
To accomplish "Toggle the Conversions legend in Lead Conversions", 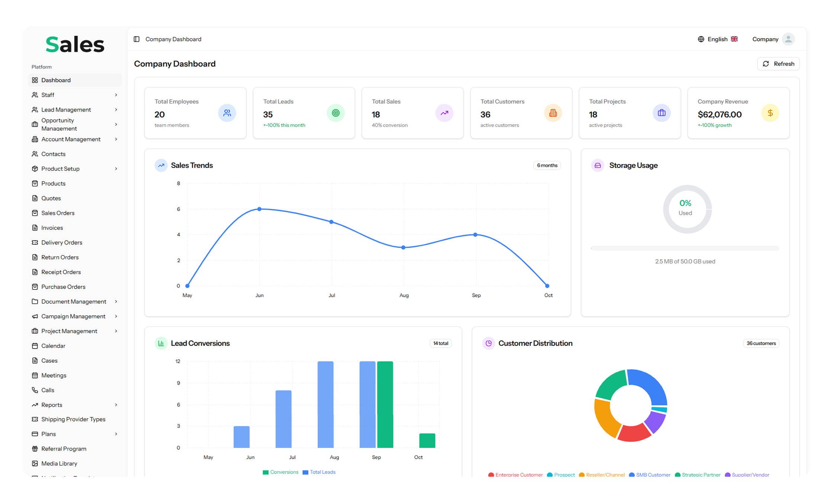I will pos(280,472).
